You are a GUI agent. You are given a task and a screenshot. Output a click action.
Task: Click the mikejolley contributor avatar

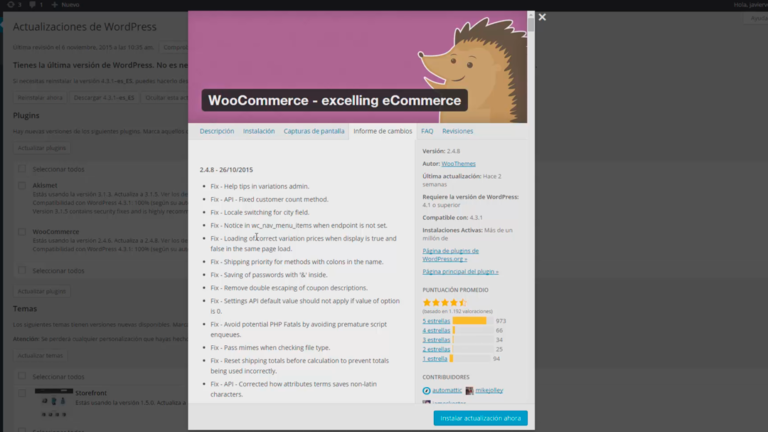click(469, 390)
